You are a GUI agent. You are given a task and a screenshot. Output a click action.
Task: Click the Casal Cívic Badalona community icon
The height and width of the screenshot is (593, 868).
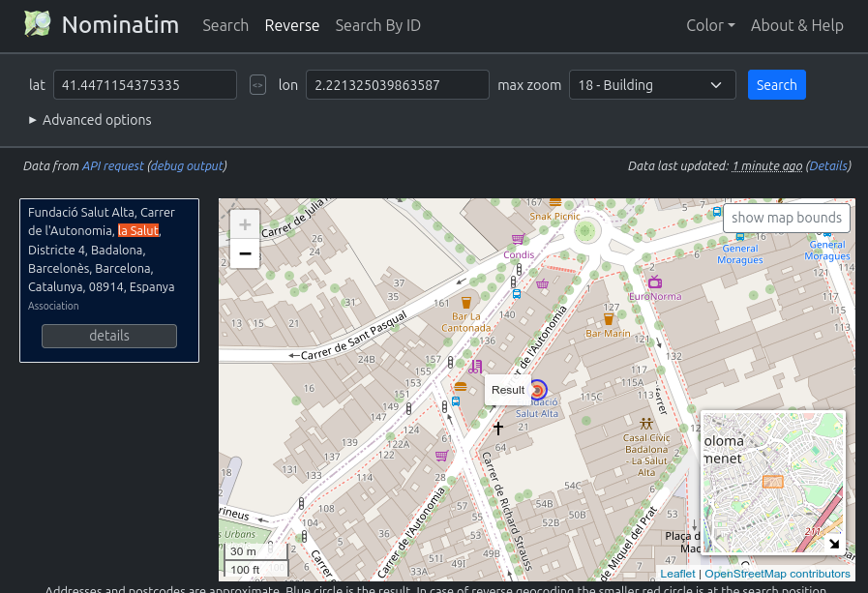pyautogui.click(x=645, y=423)
